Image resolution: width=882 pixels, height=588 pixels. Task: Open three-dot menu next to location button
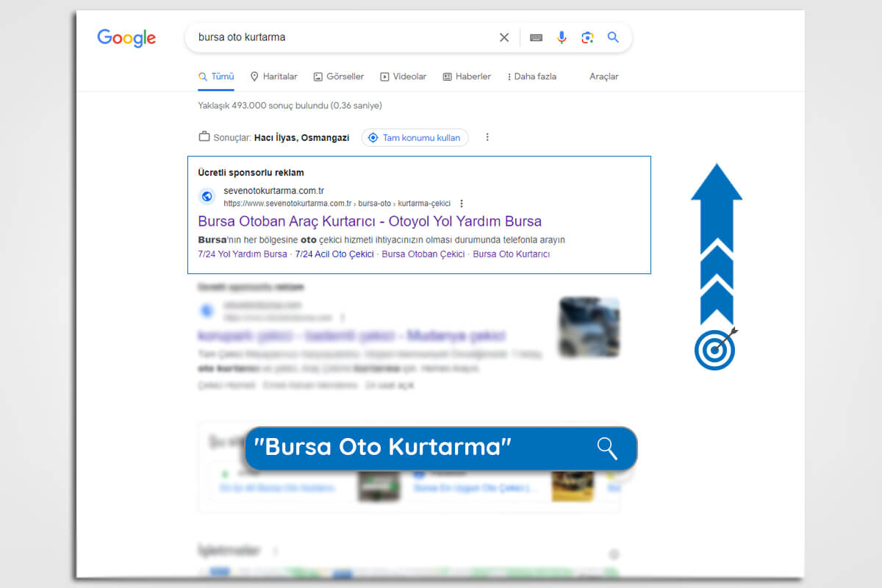487,137
